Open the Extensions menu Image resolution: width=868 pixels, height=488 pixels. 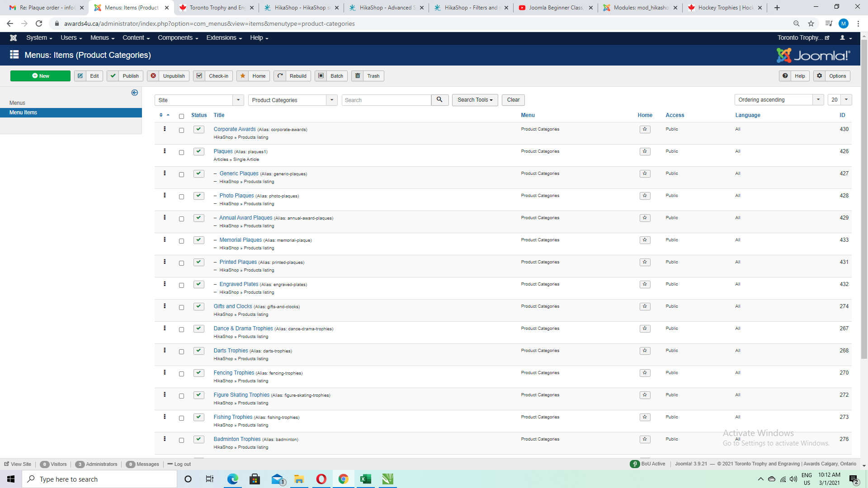(224, 38)
